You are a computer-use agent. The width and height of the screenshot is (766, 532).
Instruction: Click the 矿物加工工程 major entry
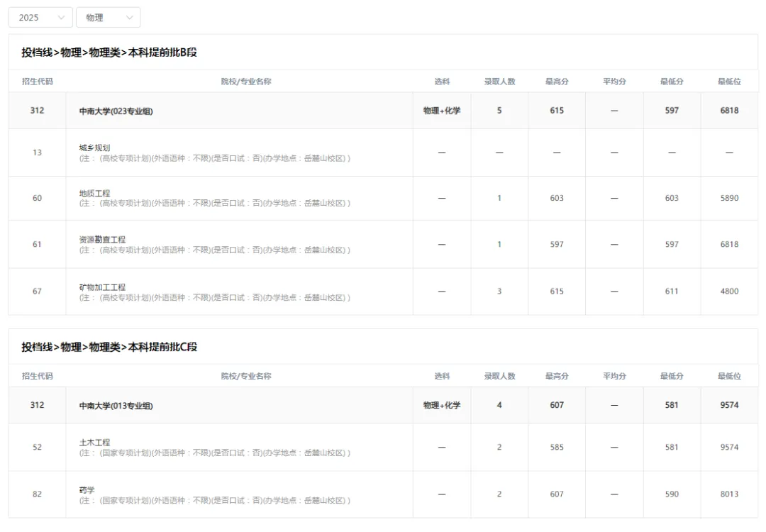(x=102, y=287)
